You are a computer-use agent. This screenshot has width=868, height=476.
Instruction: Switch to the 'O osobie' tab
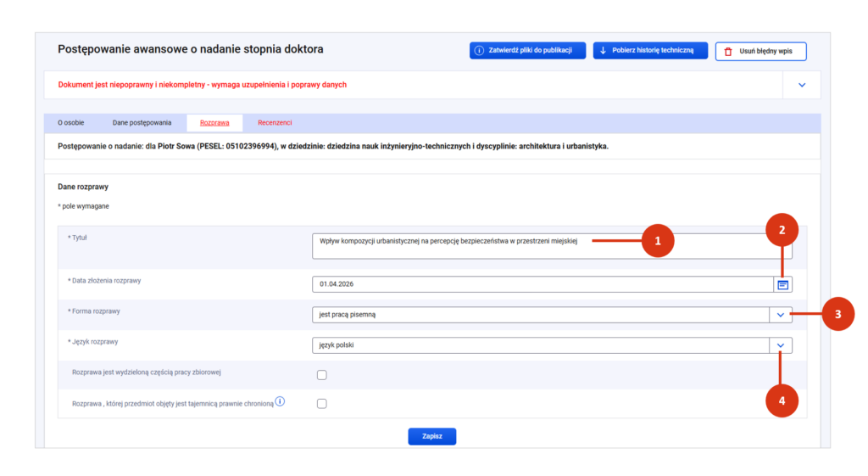pos(71,123)
